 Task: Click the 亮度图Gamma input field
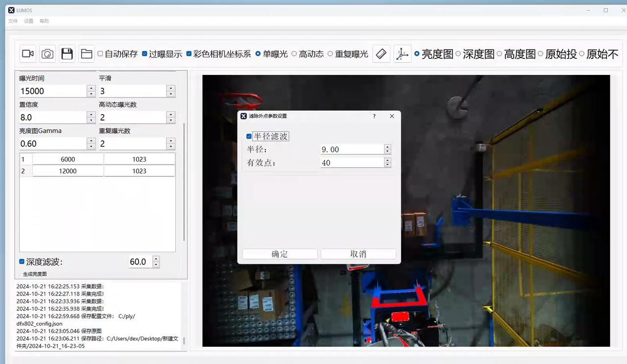[x=52, y=144]
